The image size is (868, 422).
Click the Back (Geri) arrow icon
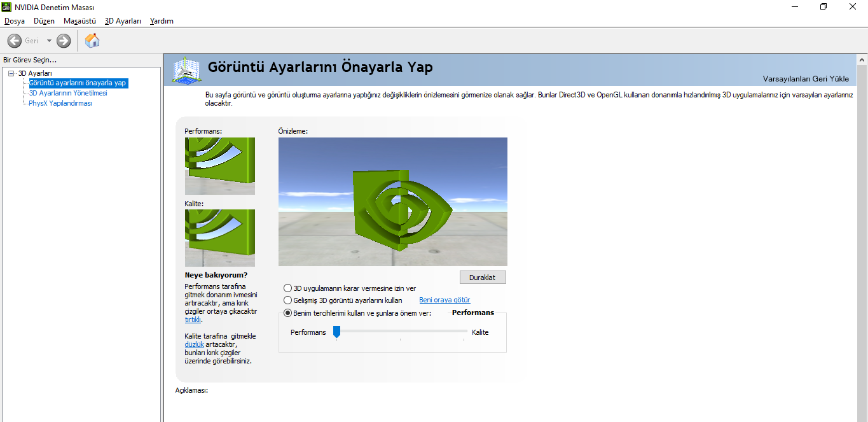pyautogui.click(x=15, y=41)
